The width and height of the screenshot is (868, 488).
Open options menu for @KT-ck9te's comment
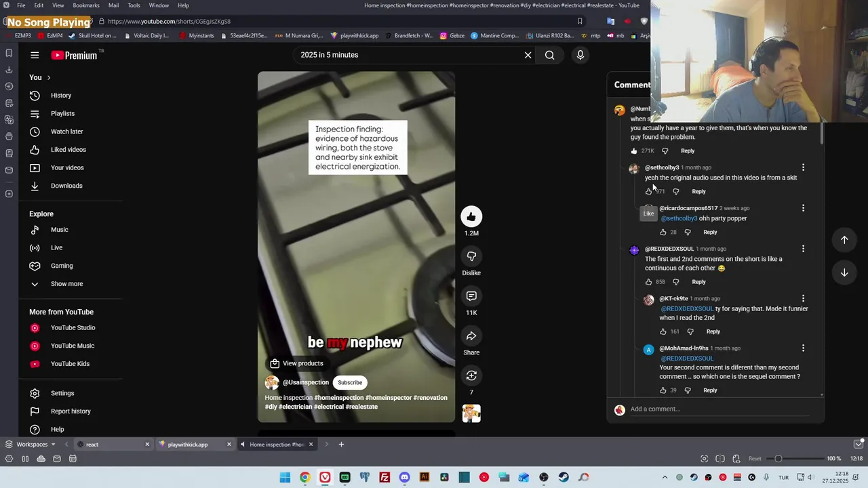803,298
